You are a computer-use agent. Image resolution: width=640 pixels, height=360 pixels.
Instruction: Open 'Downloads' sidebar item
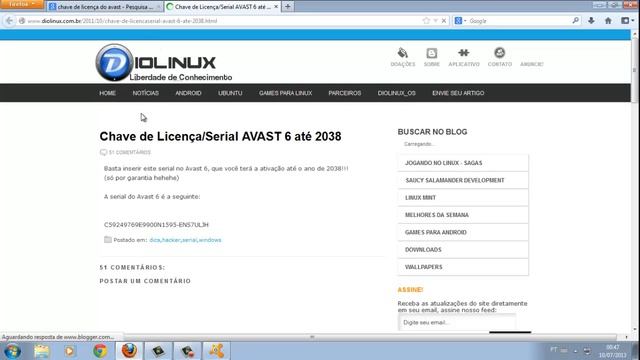click(x=463, y=249)
